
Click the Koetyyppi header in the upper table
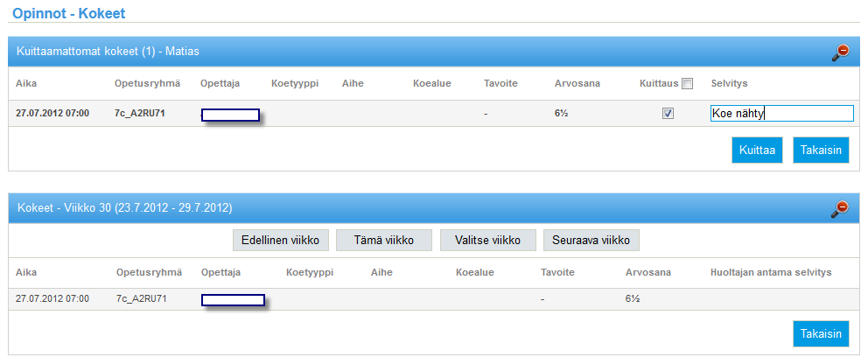tap(295, 83)
